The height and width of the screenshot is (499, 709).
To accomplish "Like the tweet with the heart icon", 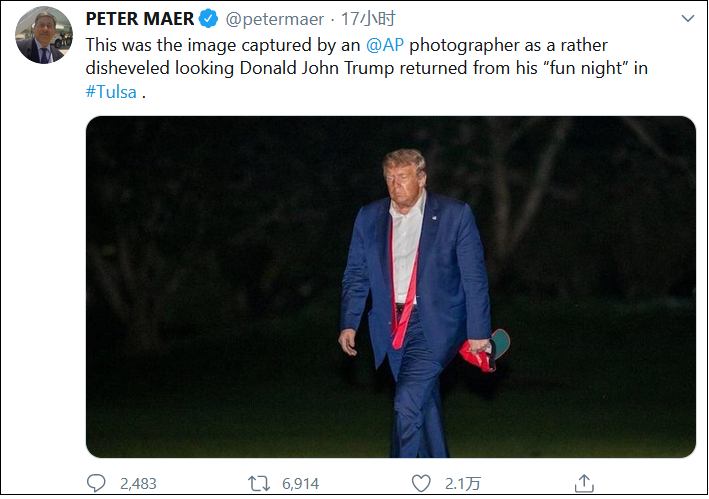I will [x=422, y=483].
